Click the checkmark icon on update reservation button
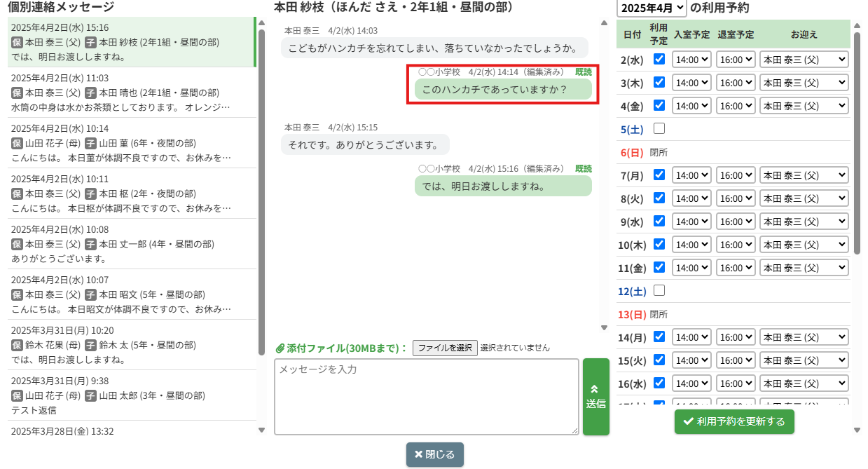Image resolution: width=868 pixels, height=469 pixels. tap(688, 421)
